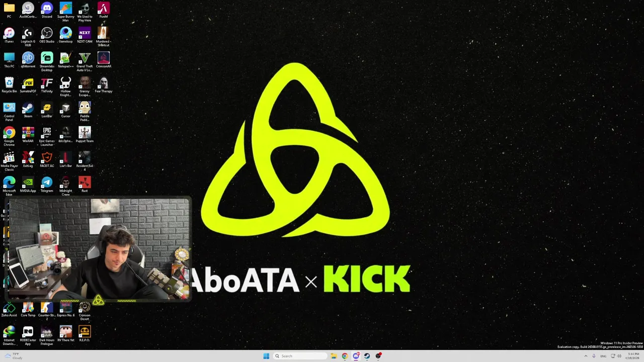Select the Paddle Paddle shortcut
The width and height of the screenshot is (644, 362).
pyautogui.click(x=85, y=112)
